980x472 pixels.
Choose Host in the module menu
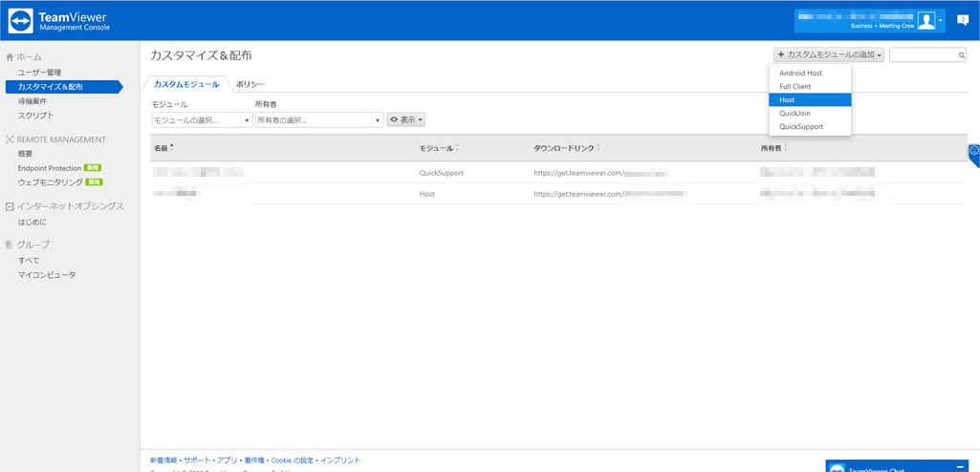click(x=810, y=100)
